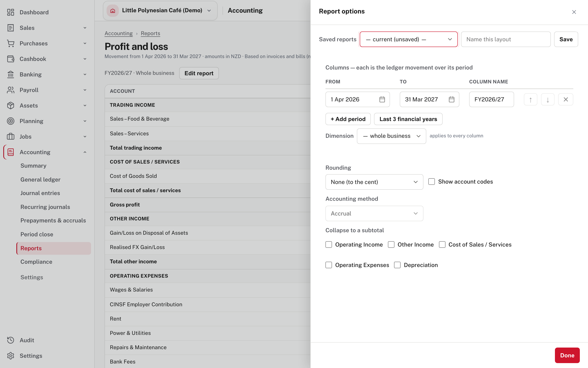Click the Payroll people icon
Image resolution: width=588 pixels, height=368 pixels.
10,90
